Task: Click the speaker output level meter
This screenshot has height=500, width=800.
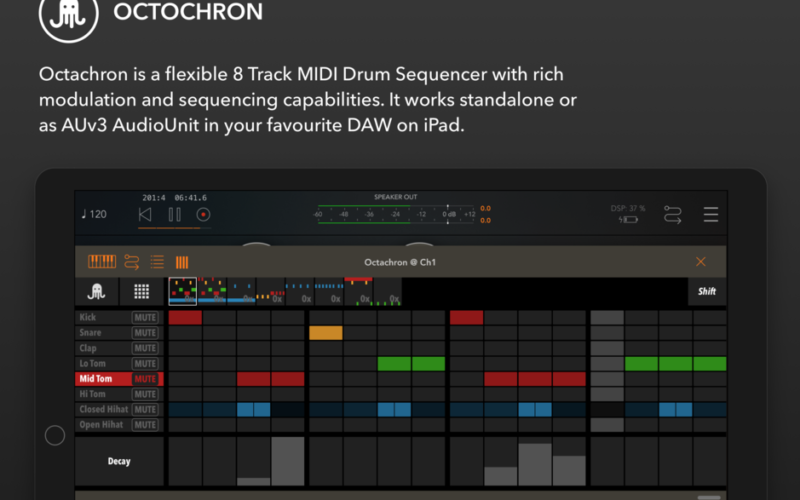Action: [396, 214]
